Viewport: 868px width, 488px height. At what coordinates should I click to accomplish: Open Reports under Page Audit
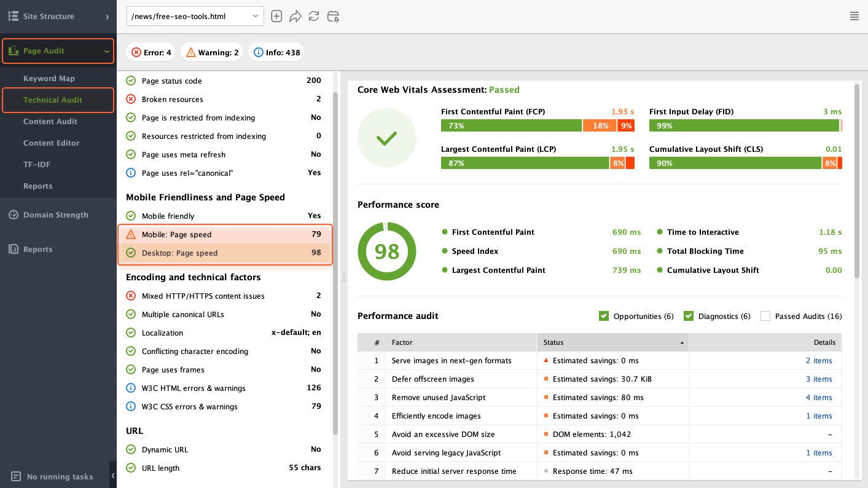38,186
